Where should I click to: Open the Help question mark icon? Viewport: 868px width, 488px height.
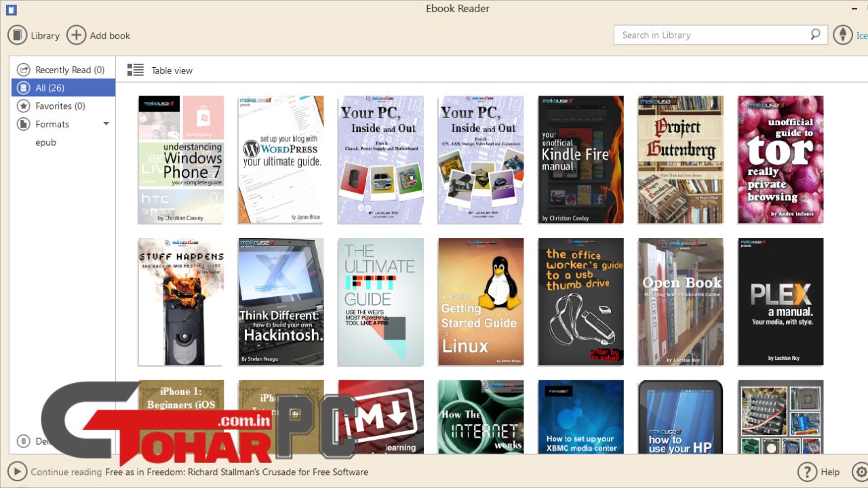tap(807, 472)
